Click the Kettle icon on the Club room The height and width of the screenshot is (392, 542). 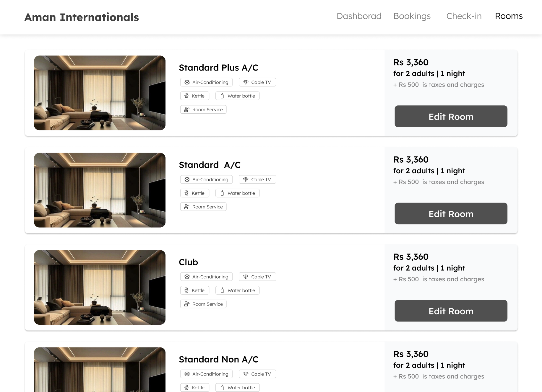pos(186,290)
